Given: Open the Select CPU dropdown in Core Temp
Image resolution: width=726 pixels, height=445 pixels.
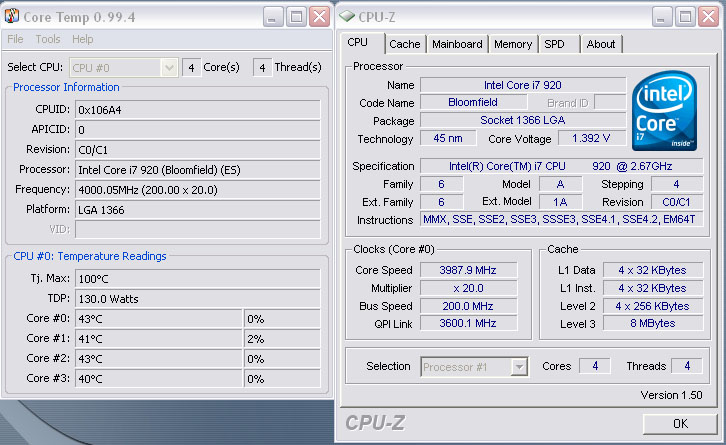Looking at the screenshot, I should click(x=124, y=68).
